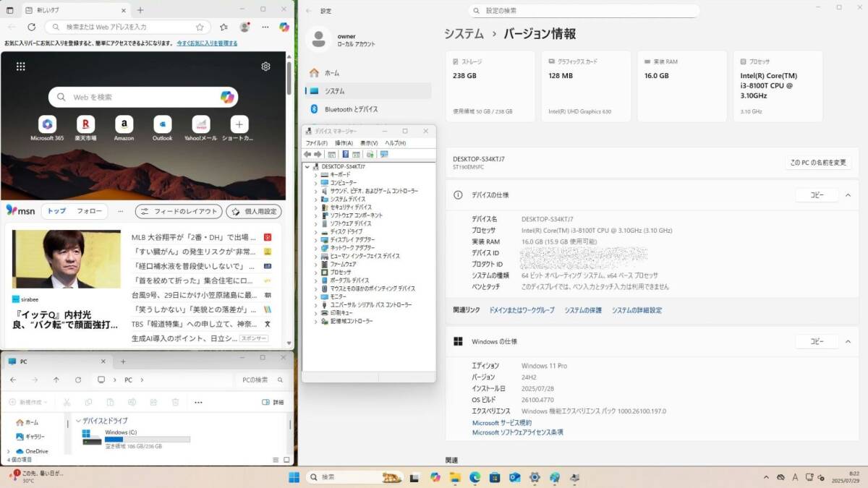Select システム in Settings sidebar
This screenshot has height=488, width=868.
369,91
